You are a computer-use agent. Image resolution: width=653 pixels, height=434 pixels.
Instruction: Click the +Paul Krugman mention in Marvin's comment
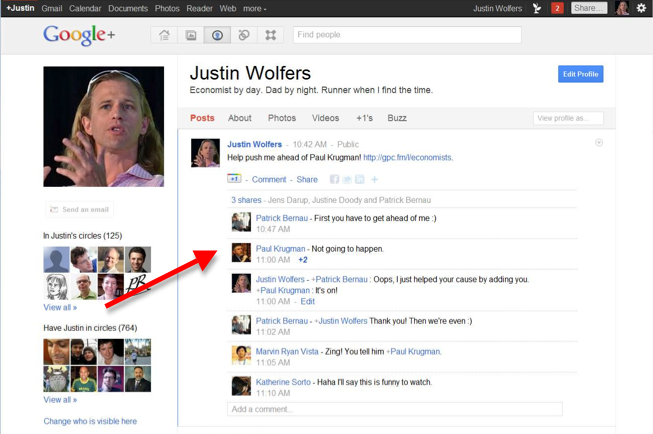click(x=414, y=352)
